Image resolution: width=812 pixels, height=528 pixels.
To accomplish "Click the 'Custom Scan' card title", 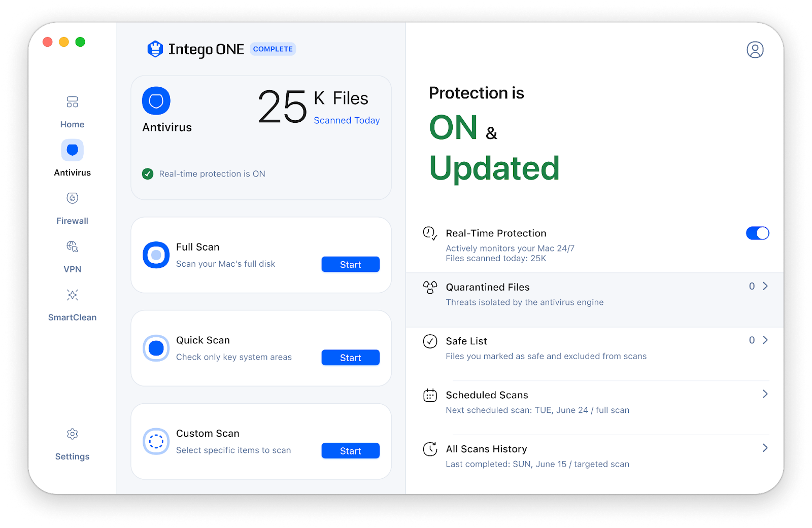I will pos(208,434).
